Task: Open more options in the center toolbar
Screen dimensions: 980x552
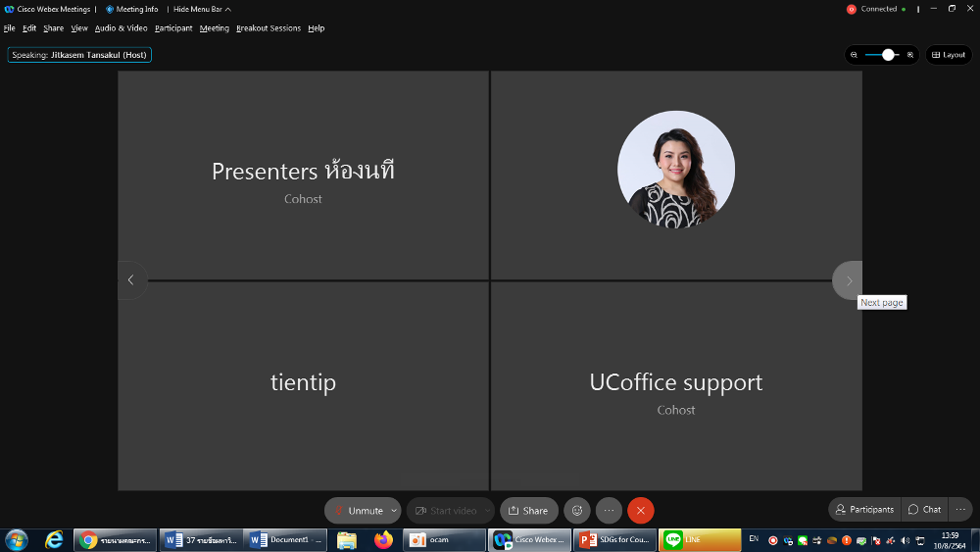Action: point(609,511)
